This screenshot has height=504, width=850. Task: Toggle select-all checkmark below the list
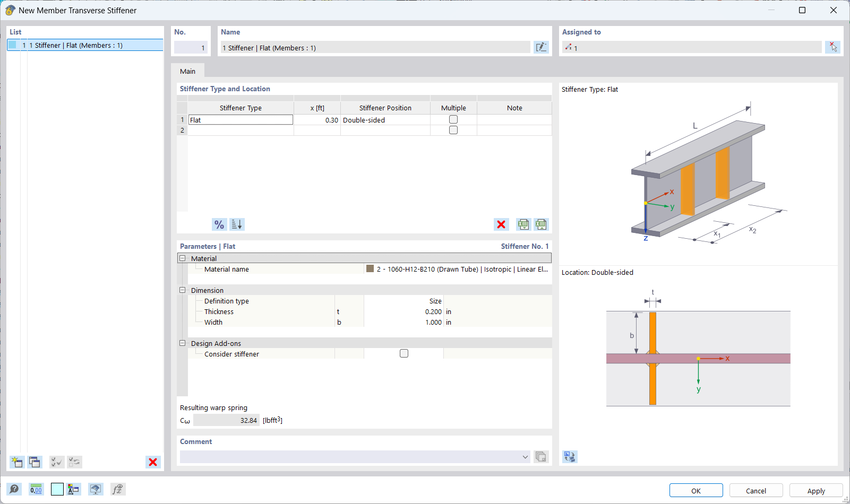click(x=56, y=462)
